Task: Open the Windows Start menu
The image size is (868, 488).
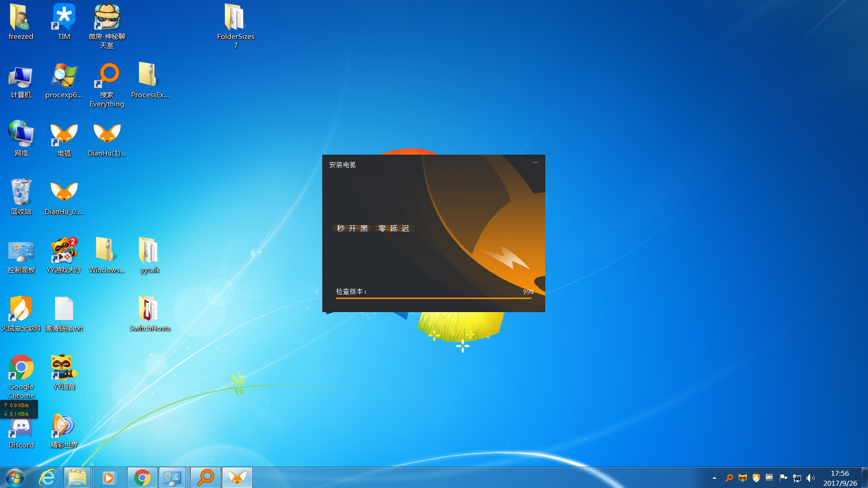Action: tap(15, 478)
